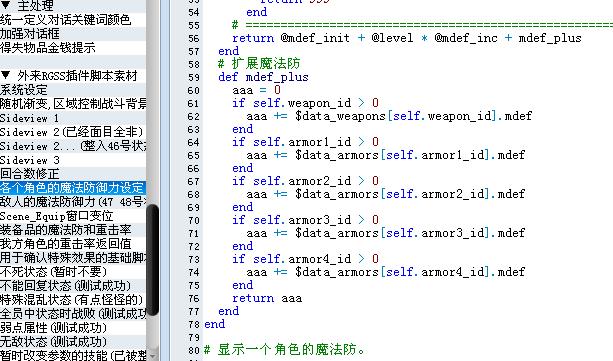Select the '加强对话框' script entry
This screenshot has height=361, width=613.
(73, 34)
